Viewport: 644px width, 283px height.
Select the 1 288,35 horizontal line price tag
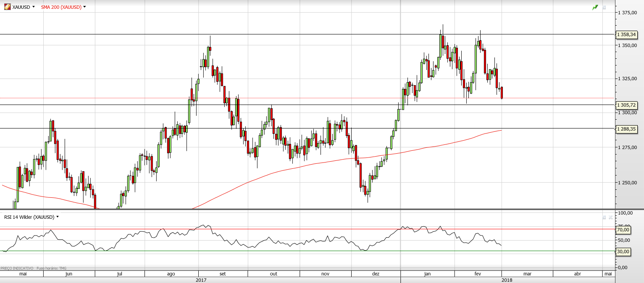pos(626,129)
